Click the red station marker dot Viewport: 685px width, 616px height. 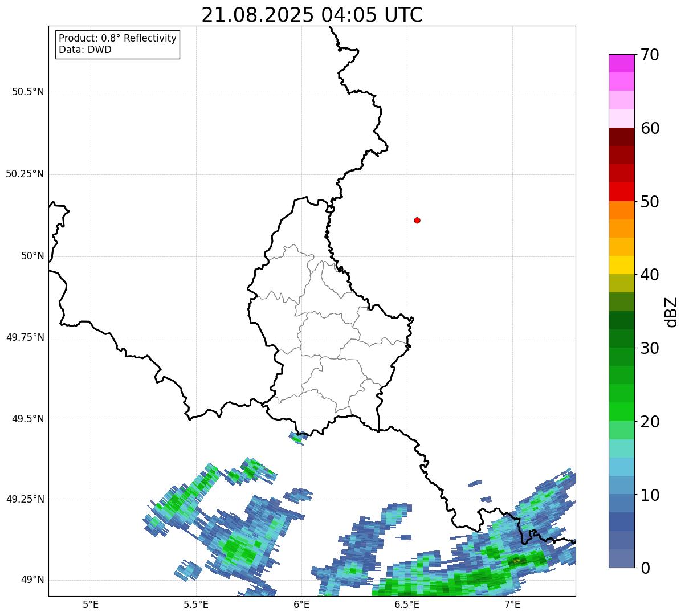coord(417,220)
